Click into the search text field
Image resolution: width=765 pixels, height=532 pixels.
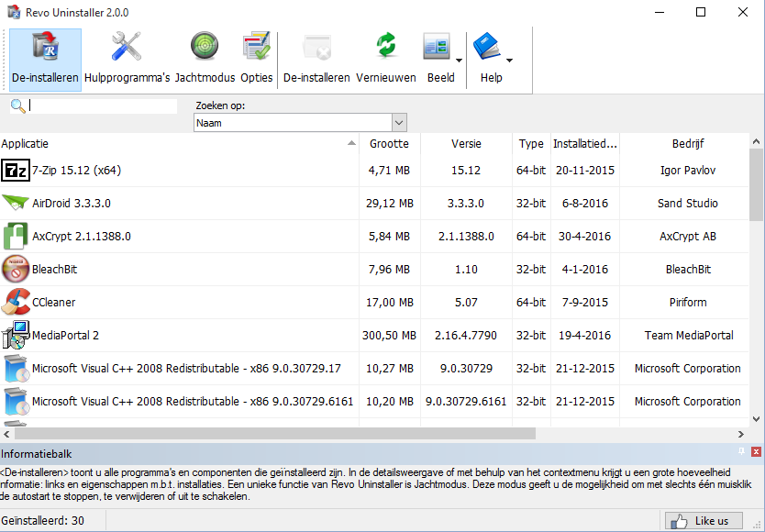pos(103,106)
